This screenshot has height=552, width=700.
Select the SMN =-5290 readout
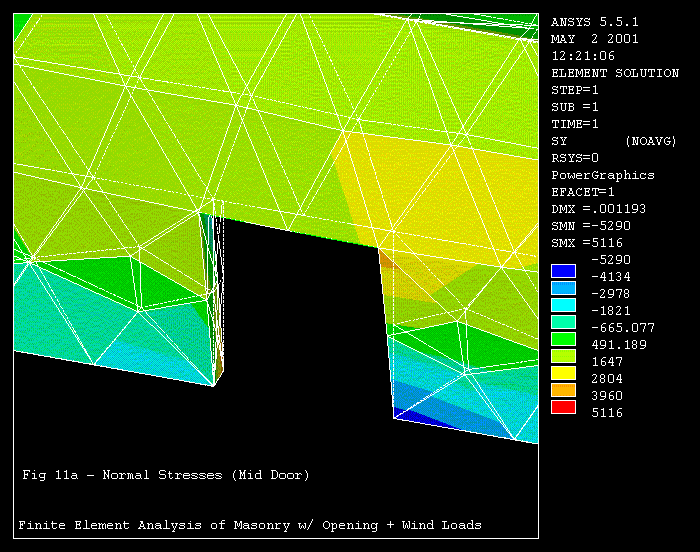(598, 227)
